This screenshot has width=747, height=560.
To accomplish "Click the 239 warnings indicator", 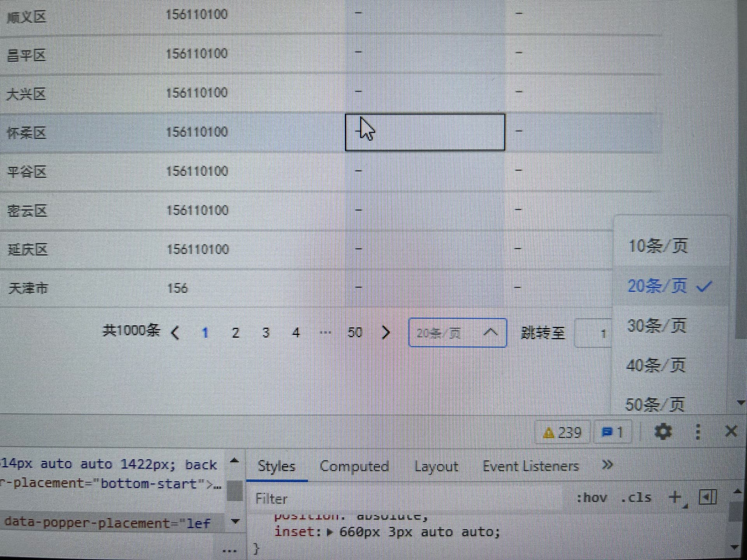I will (x=563, y=432).
